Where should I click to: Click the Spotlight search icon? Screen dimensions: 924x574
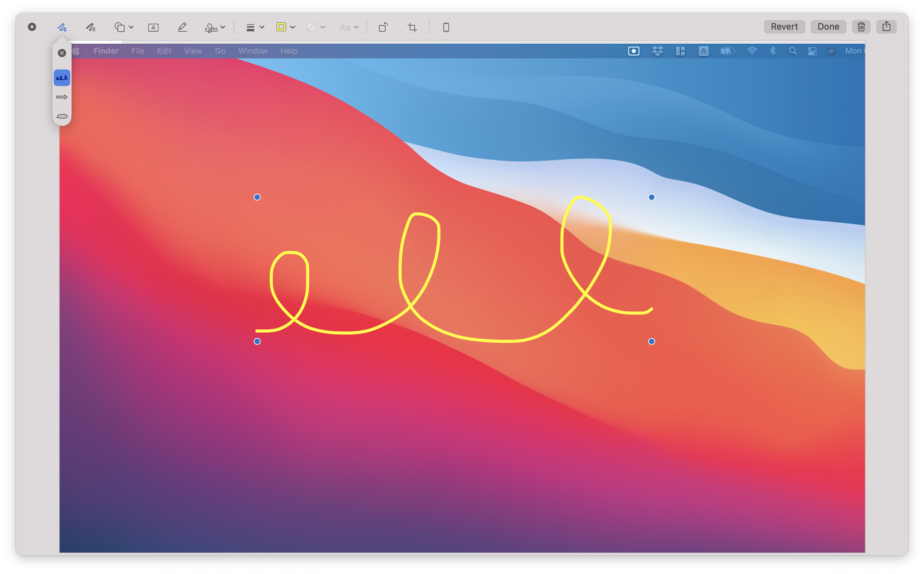click(792, 51)
